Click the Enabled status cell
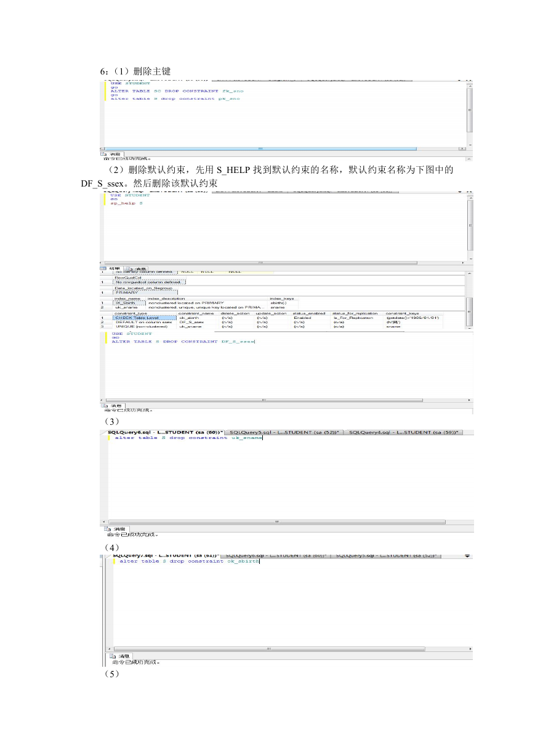 (x=311, y=318)
